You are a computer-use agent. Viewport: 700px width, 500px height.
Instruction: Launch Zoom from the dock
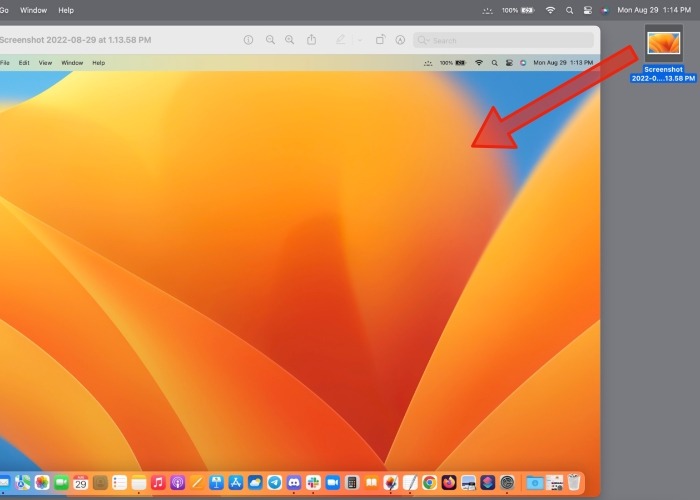pos(333,483)
